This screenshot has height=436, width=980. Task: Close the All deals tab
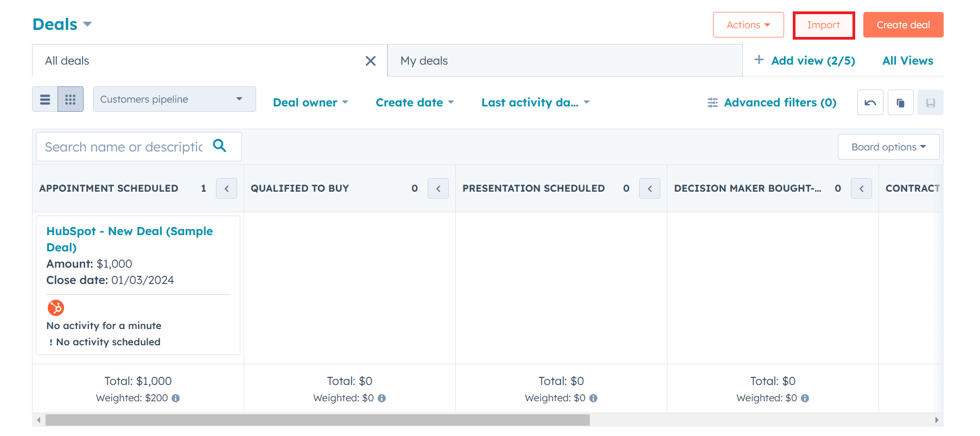tap(371, 61)
